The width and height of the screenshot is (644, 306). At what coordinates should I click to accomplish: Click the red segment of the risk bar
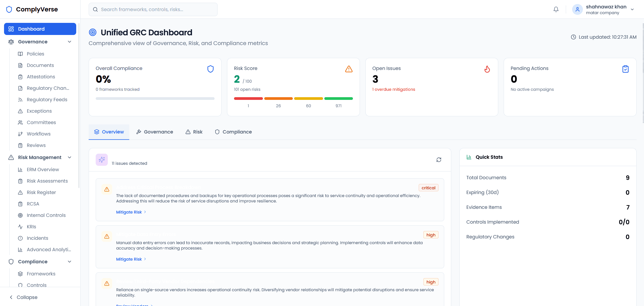point(248,99)
